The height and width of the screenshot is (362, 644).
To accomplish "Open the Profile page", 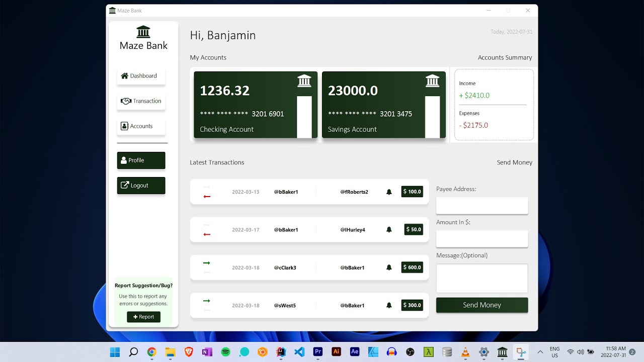I will pyautogui.click(x=141, y=160).
